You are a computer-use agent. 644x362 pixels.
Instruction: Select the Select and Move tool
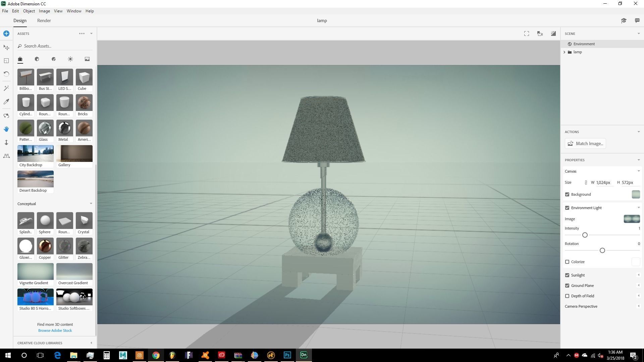[6, 48]
